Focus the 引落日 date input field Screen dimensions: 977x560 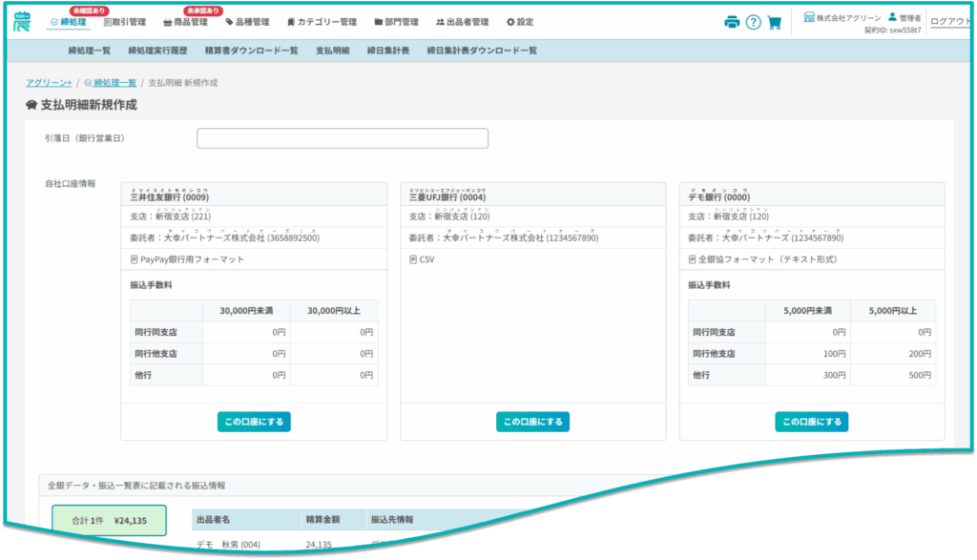[x=343, y=138]
